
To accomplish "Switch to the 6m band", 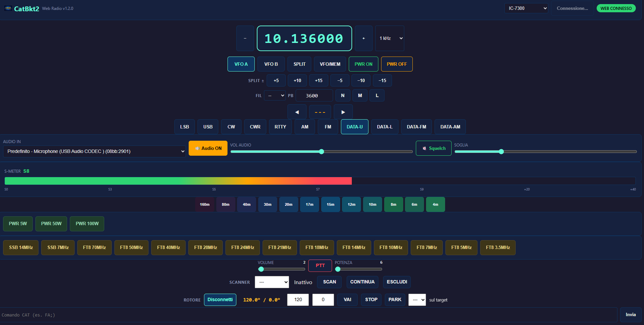I will pyautogui.click(x=414, y=204).
